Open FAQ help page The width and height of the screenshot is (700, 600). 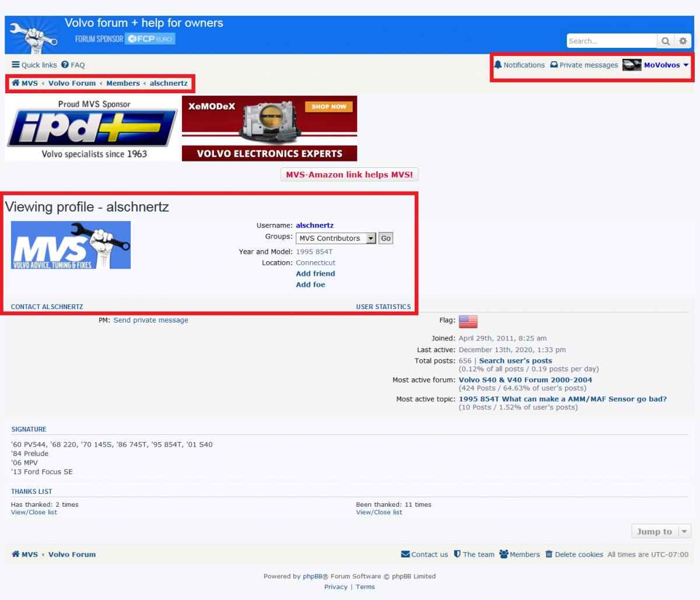click(73, 65)
